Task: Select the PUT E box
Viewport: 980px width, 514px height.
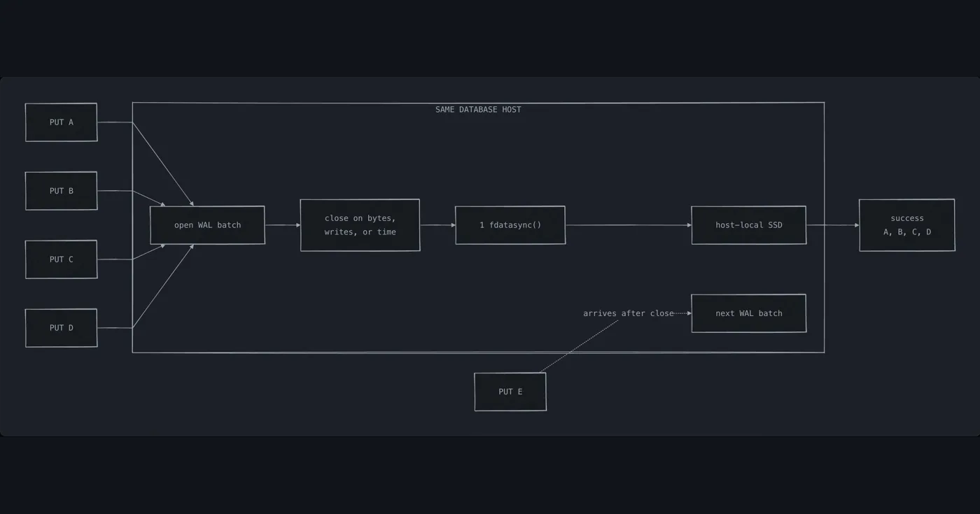Action: (510, 392)
